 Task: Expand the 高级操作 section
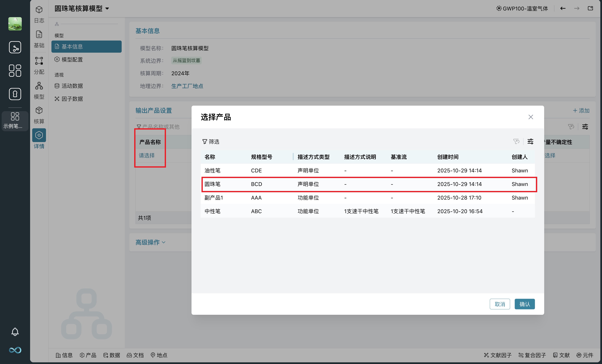(150, 242)
